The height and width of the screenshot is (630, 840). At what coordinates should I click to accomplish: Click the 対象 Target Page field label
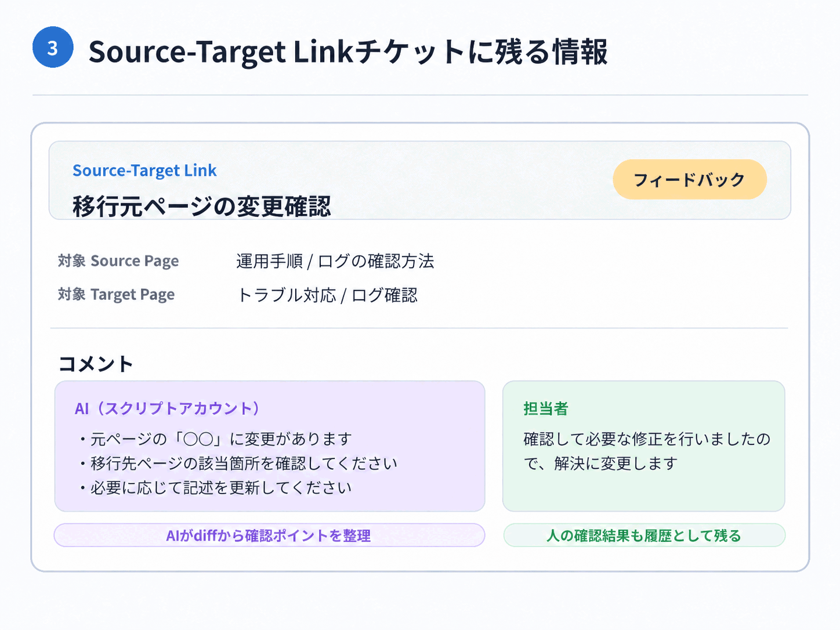click(x=116, y=295)
